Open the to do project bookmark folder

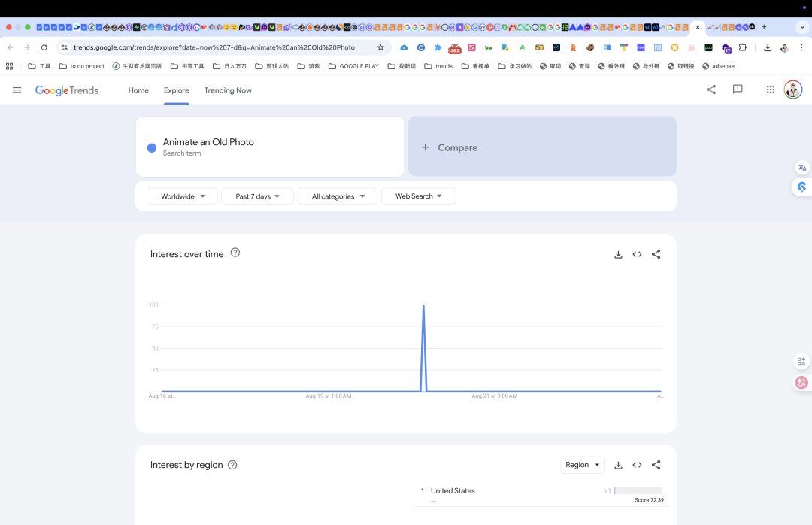click(x=82, y=66)
